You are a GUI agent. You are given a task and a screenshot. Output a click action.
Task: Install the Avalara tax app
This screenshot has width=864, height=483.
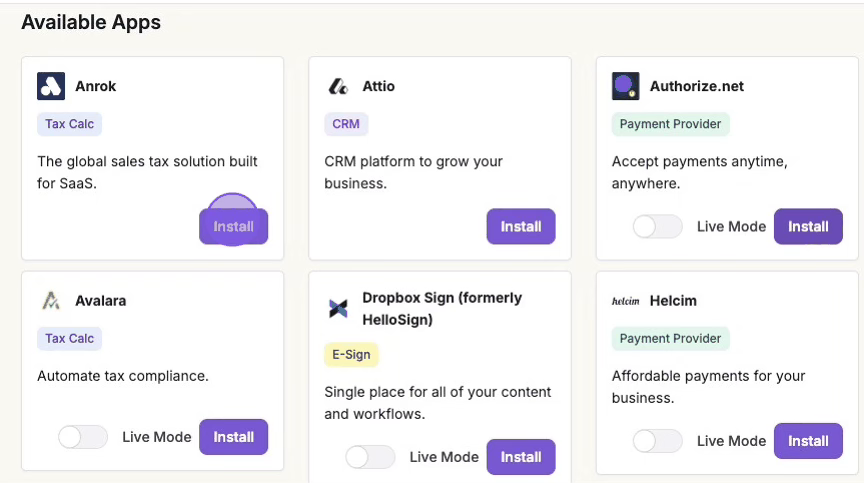(x=234, y=437)
